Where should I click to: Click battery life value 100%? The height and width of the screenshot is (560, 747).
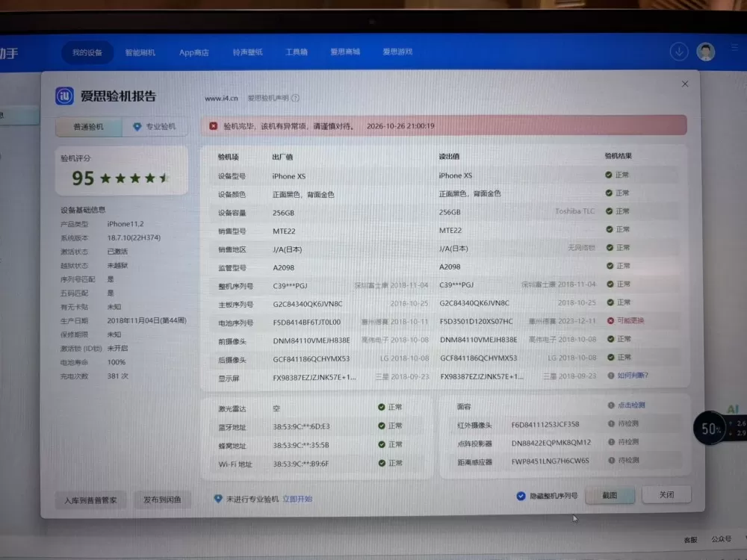(x=117, y=362)
